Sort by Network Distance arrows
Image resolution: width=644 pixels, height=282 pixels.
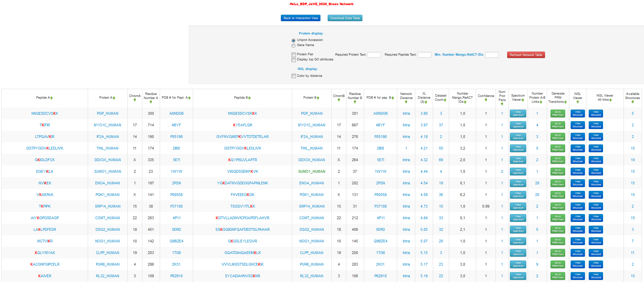(406, 102)
